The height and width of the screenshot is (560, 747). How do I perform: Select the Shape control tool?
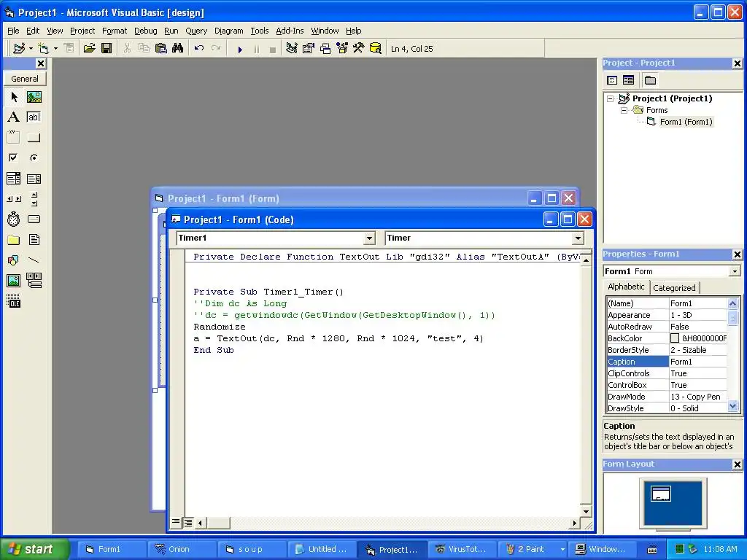point(14,260)
